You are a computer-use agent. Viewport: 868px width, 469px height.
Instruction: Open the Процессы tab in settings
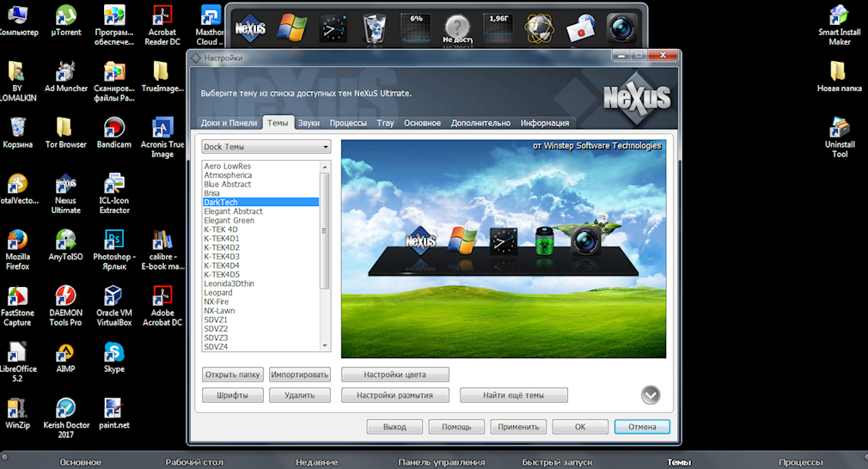point(348,123)
